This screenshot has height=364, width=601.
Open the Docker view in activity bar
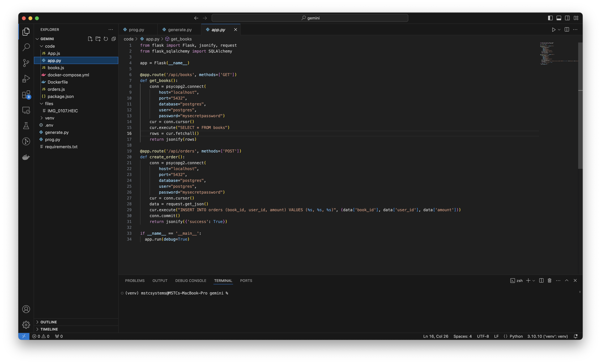point(26,157)
